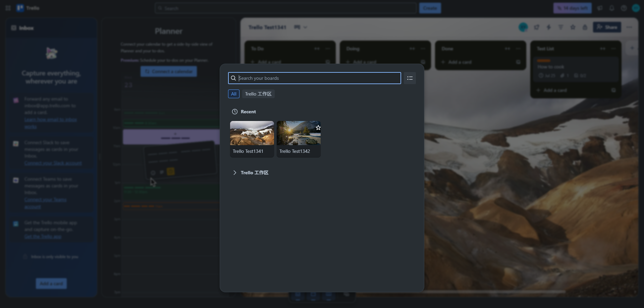Add another list plus button
The image size is (644, 308).
[632, 48]
